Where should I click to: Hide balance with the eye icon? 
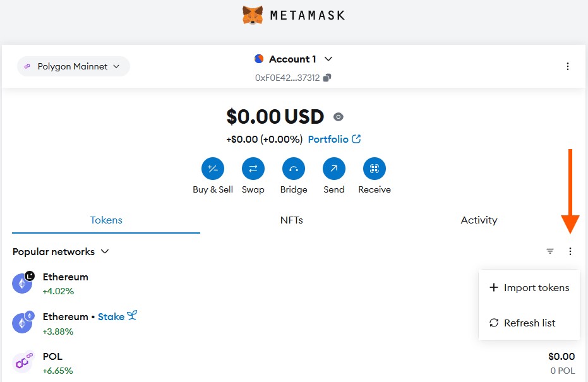click(x=339, y=117)
